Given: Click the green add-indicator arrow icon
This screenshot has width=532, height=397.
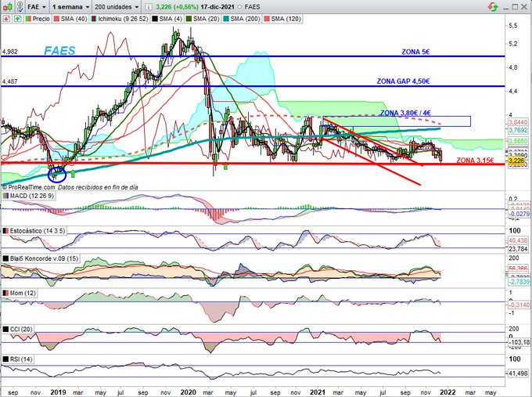Looking at the screenshot, I should (18, 19).
